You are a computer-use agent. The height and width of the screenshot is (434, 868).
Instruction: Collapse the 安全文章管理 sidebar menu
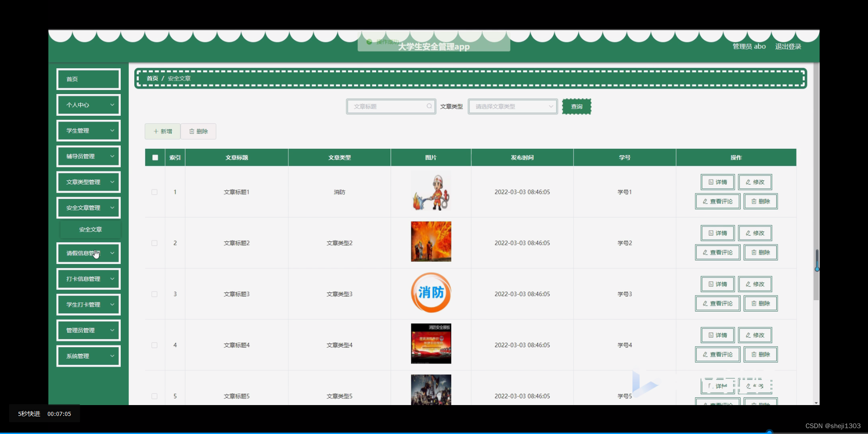coord(88,208)
